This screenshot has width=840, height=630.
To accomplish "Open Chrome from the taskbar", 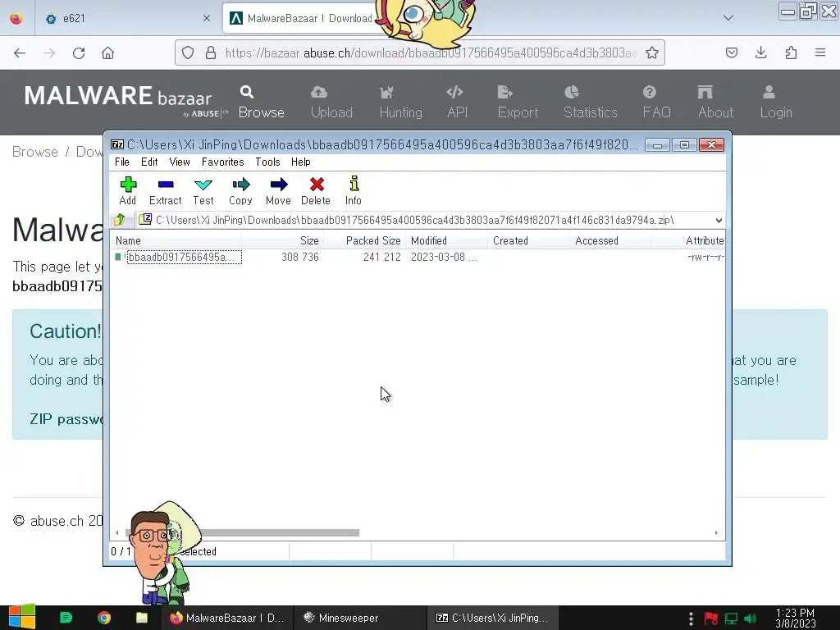I will coord(104,618).
